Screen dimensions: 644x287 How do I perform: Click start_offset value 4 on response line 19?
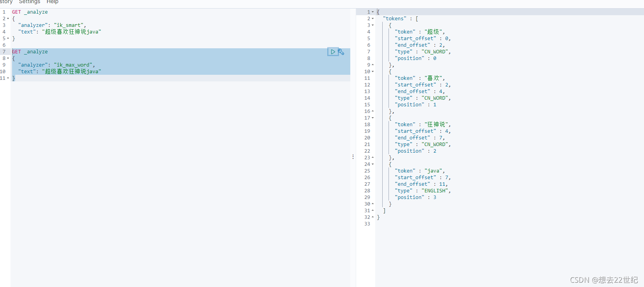tap(447, 131)
